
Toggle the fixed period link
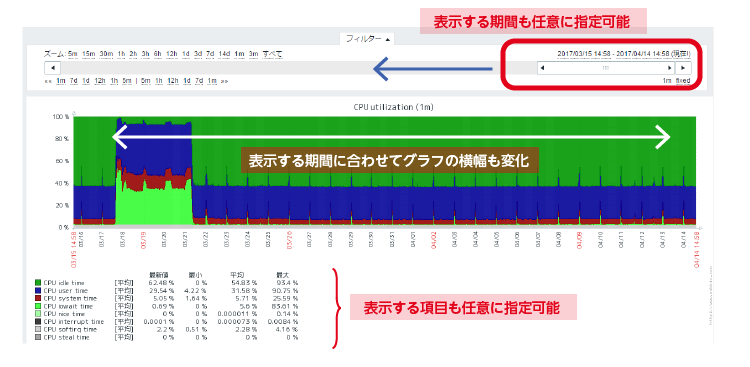point(683,80)
